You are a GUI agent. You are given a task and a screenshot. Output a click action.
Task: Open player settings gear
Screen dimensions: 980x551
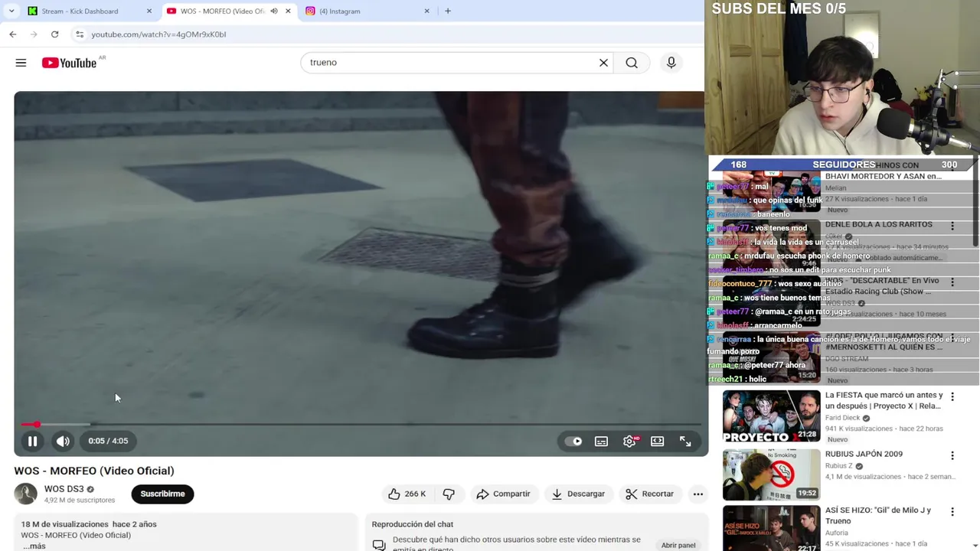pos(629,441)
